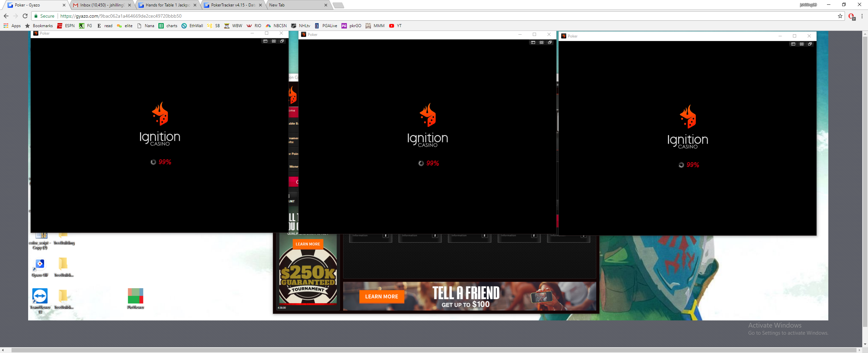Click the scroll-right arrow on the horizontal scrollbar

(859, 350)
